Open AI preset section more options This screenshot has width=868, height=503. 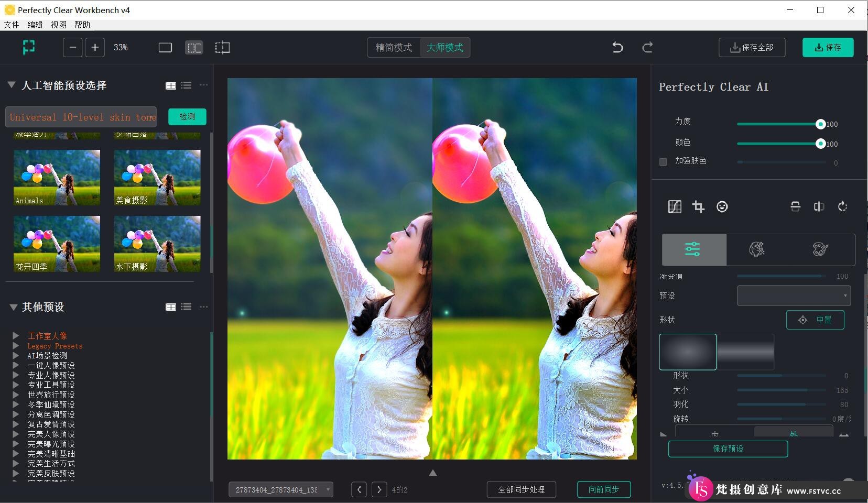204,85
